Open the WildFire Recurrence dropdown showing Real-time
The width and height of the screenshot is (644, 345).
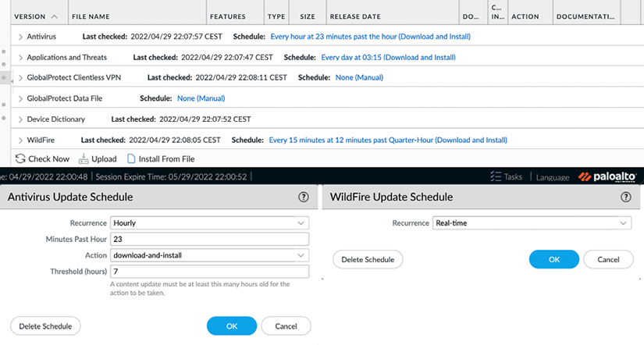point(532,223)
